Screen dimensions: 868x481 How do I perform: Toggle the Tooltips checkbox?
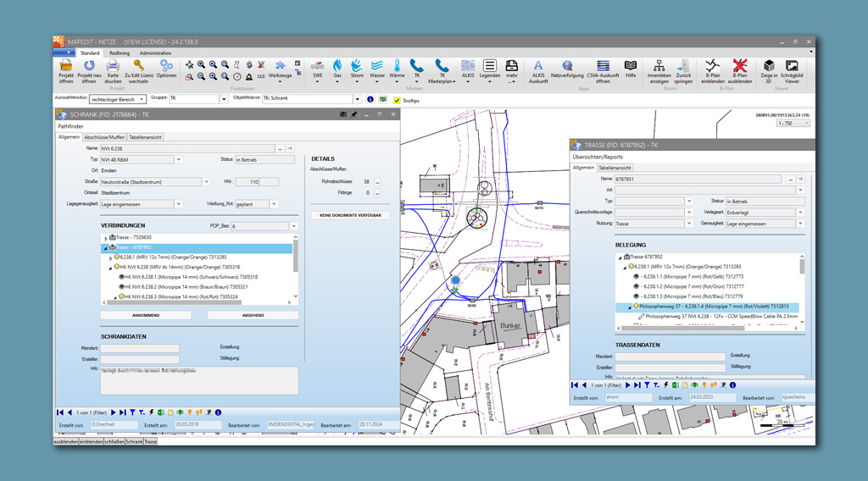(x=397, y=100)
